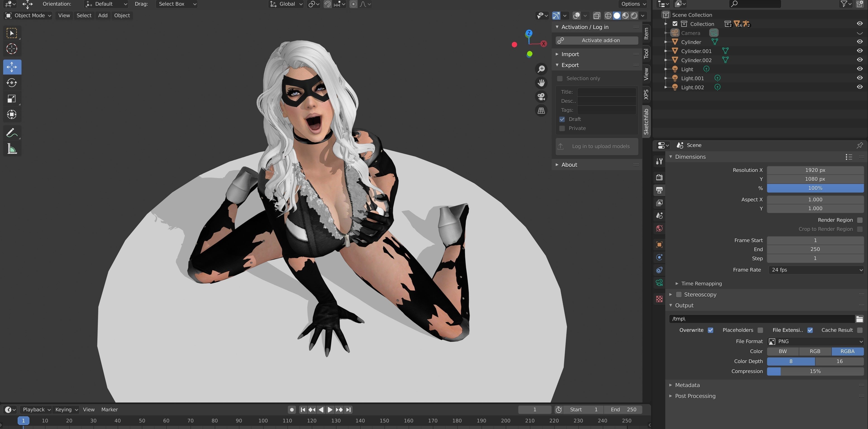Open the File Format PNG dropdown

coord(815,342)
